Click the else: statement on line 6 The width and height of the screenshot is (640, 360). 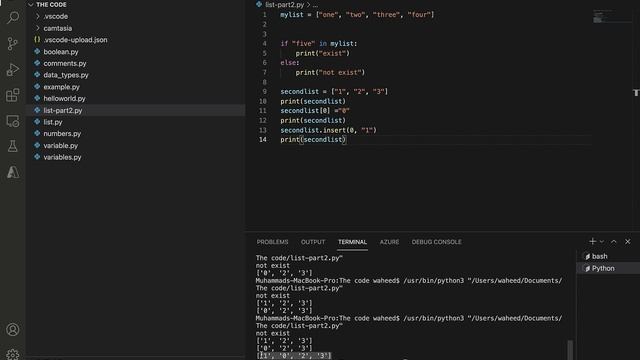[x=290, y=63]
